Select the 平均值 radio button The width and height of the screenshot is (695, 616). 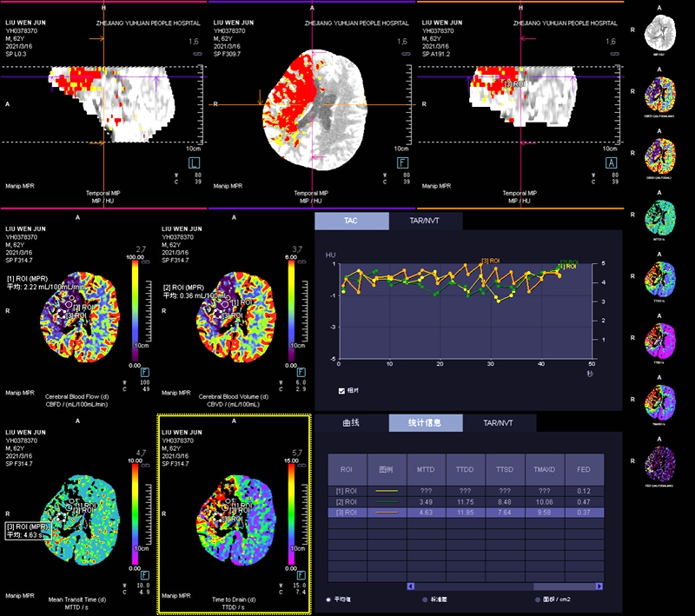click(328, 599)
